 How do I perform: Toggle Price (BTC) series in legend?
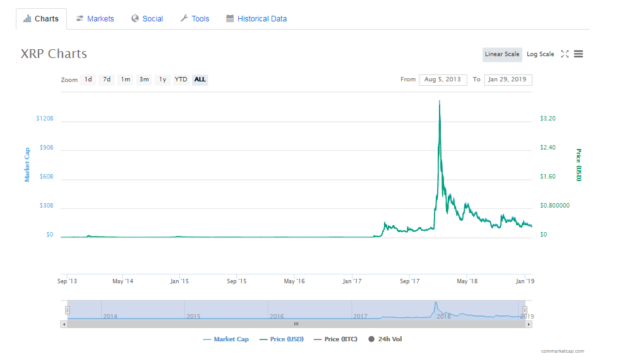point(335,339)
